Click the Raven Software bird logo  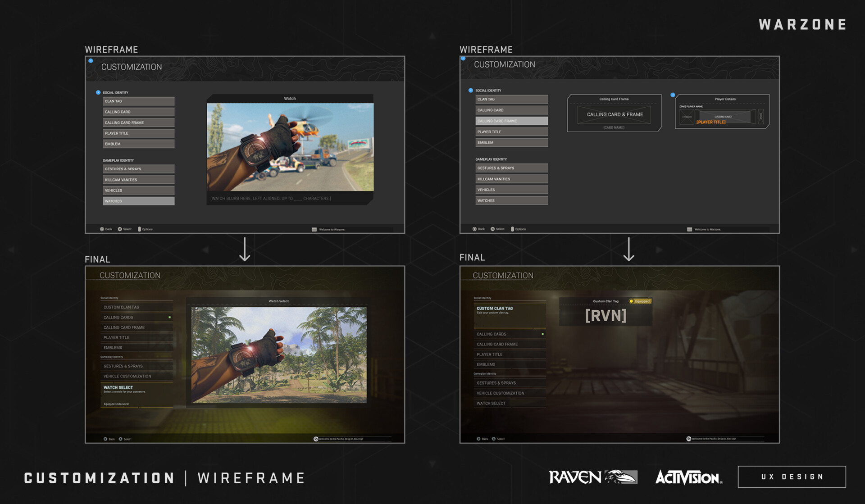[619, 477]
